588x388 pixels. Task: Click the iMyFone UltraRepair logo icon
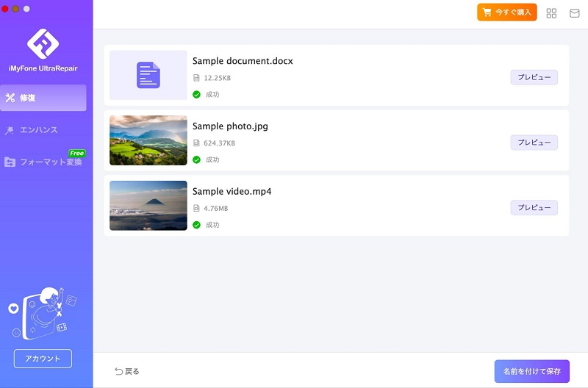(43, 43)
